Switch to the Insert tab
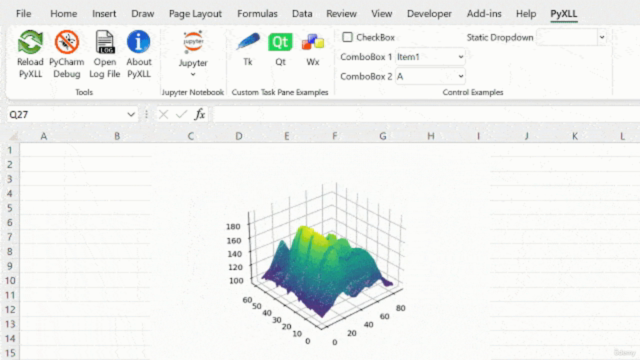This screenshot has height=360, width=640. tap(104, 13)
